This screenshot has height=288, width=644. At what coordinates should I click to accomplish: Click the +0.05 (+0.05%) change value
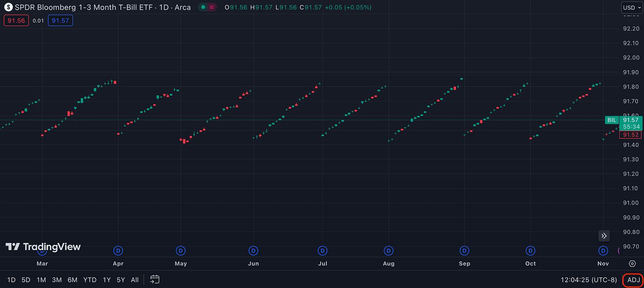348,8
